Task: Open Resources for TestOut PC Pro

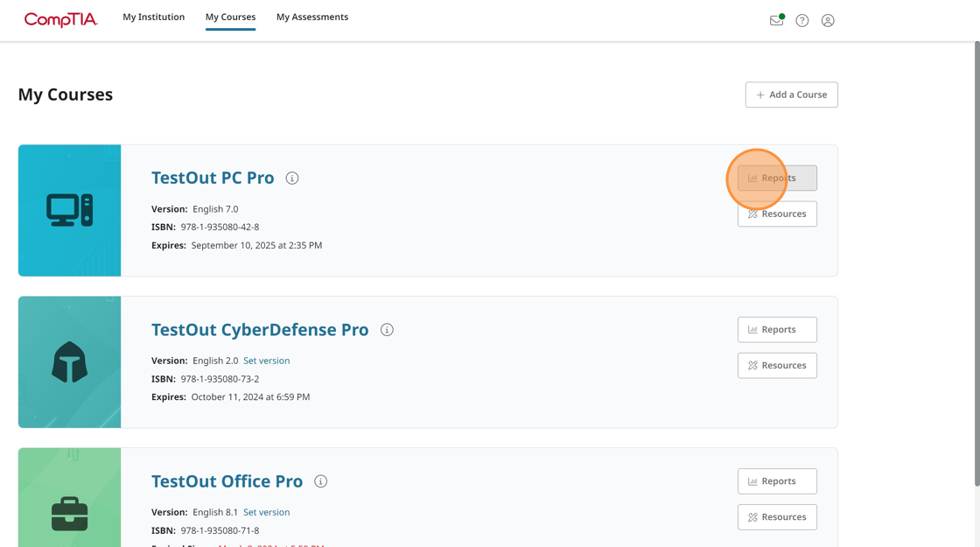Action: (777, 214)
